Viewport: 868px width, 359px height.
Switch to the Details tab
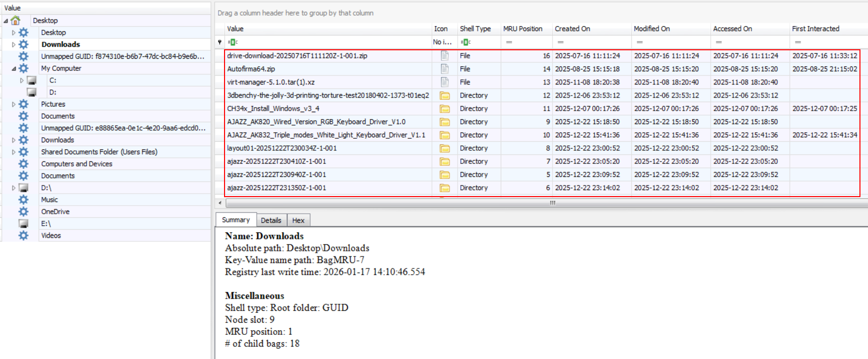[x=271, y=220]
